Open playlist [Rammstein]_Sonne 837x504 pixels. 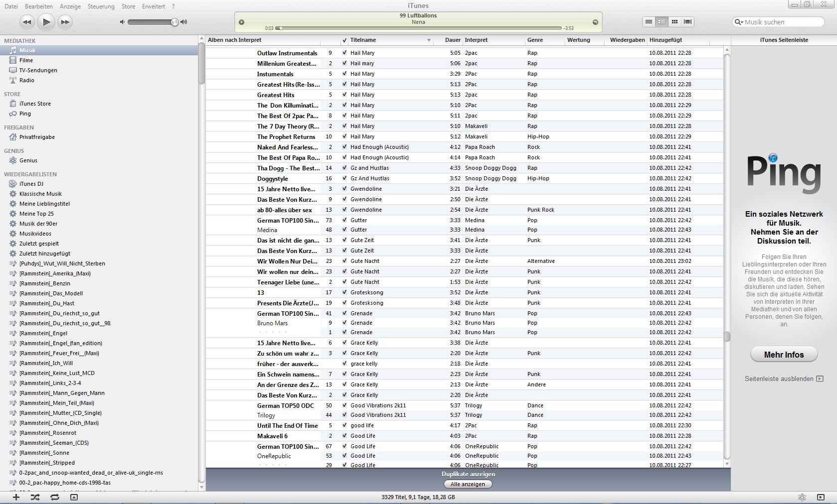(99, 453)
